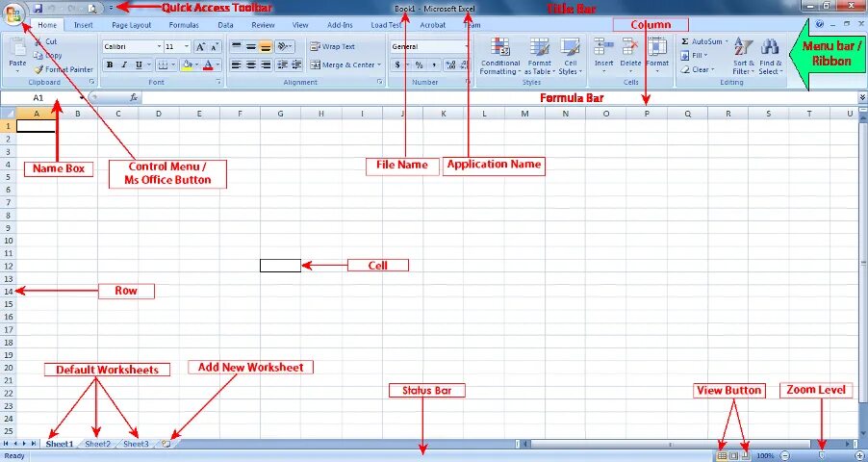Click the 100% zoom level button
This screenshot has width=868, height=462.
pos(765,455)
